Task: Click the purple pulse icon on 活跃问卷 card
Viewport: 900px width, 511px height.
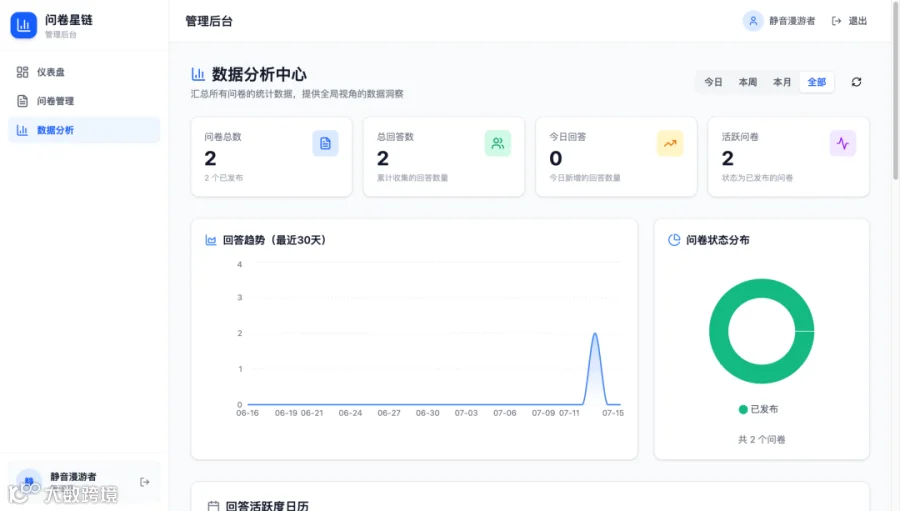Action: (x=843, y=144)
